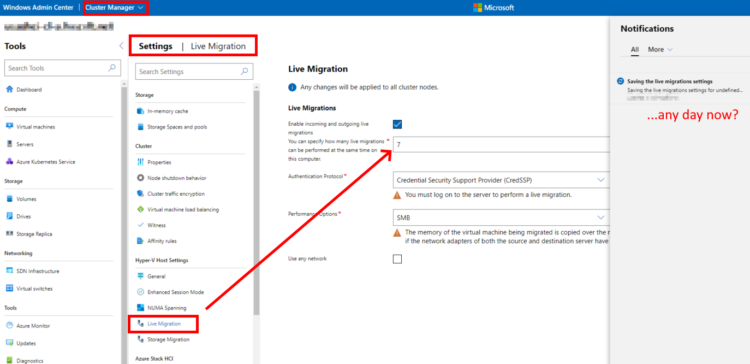Click the Cluster traffic encryption icon
This screenshot has width=750, height=364.
140,194
